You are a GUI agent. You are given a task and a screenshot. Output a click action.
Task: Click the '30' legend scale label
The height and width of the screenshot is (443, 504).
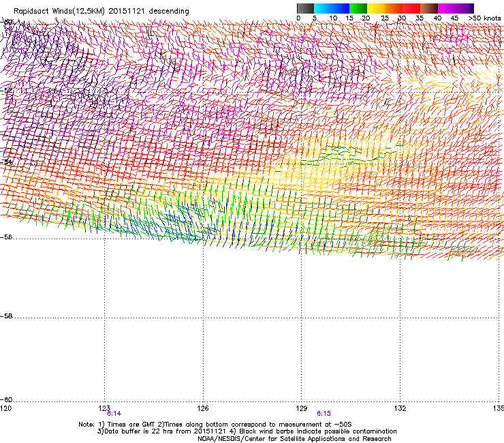pos(402,18)
